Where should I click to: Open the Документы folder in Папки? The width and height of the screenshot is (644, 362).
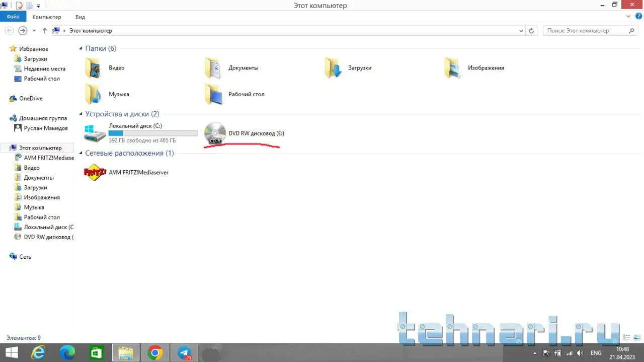point(232,68)
